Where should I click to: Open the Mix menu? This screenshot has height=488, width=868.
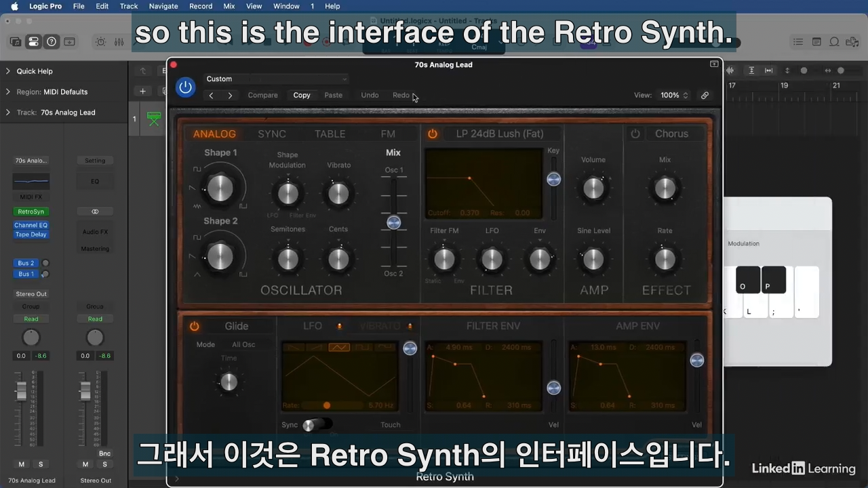[229, 6]
